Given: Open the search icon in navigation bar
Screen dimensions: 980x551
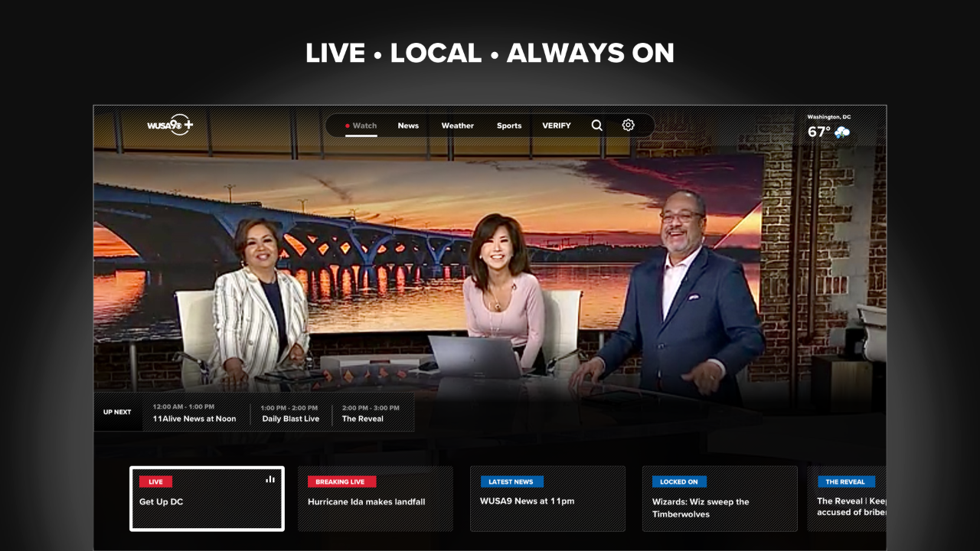Looking at the screenshot, I should coord(596,125).
